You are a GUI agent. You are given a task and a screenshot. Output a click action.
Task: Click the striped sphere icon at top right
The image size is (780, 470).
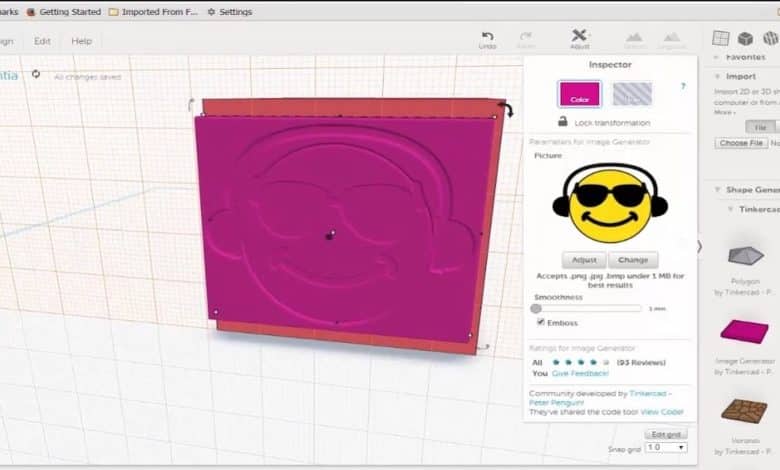(x=771, y=38)
